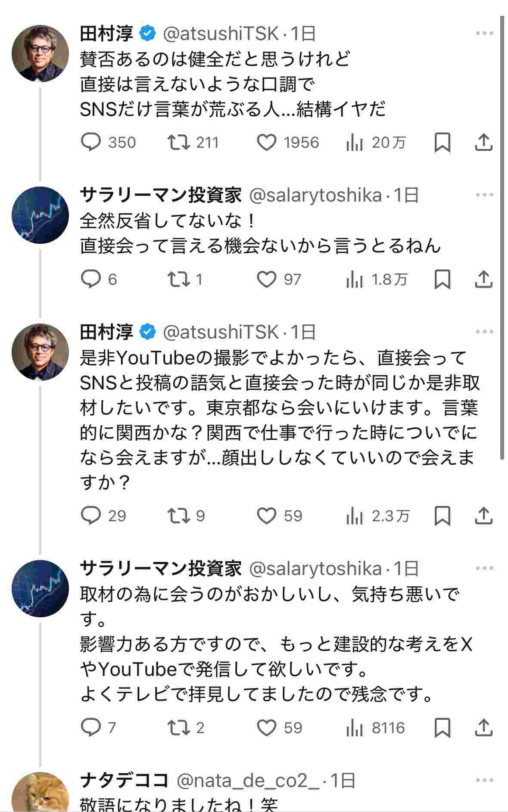The image size is (508, 812).
Task: Repost the tweet with 211 reposts
Action: (179, 142)
